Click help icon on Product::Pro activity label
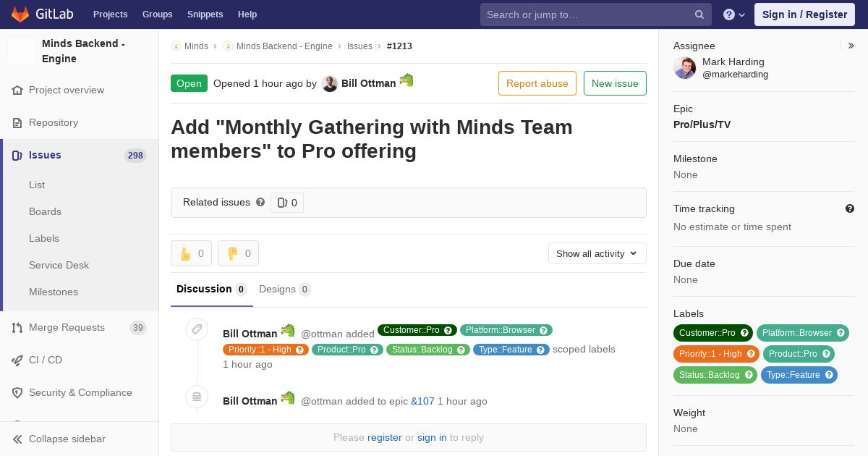 (x=375, y=350)
